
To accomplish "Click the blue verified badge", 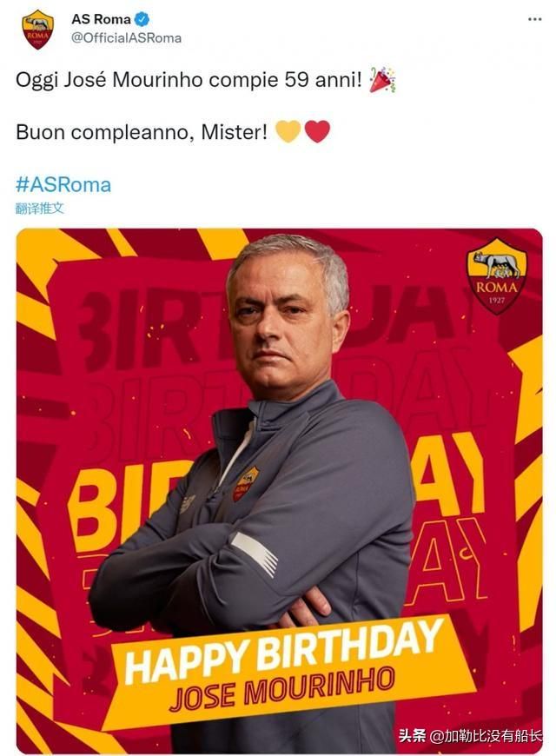I will (x=142, y=19).
